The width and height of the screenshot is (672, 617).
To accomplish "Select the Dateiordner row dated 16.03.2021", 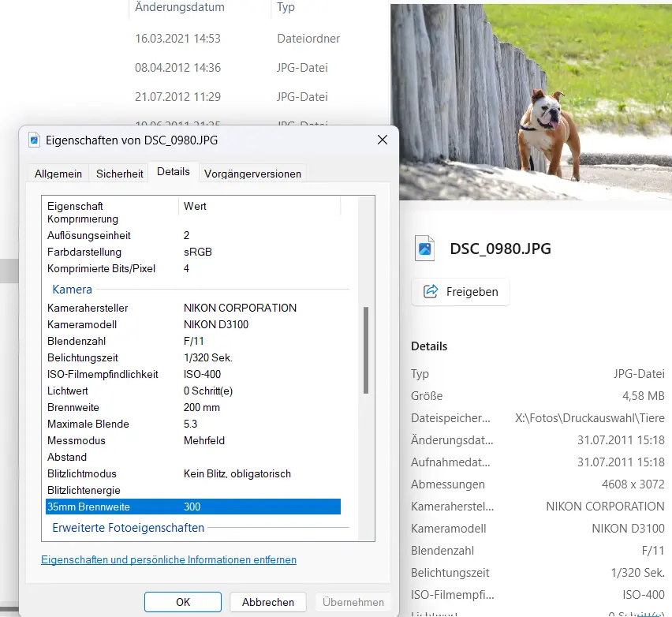I will pos(237,39).
